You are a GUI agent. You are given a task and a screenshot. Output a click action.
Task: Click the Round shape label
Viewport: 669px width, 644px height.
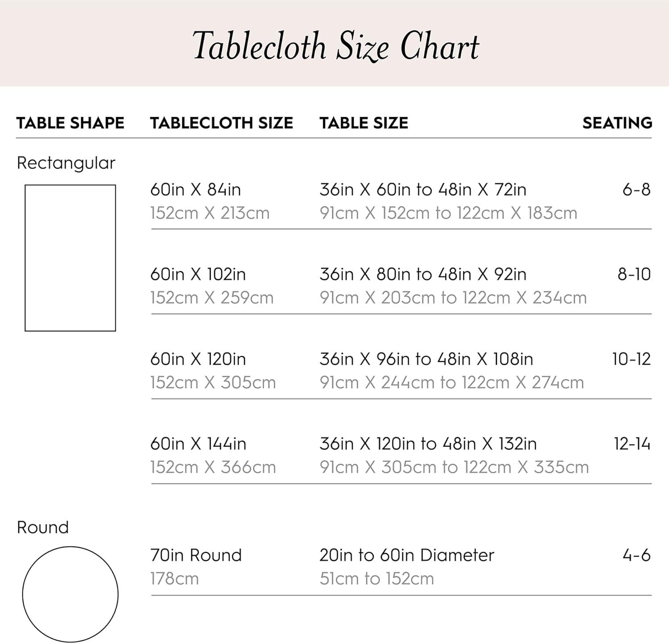pyautogui.click(x=43, y=527)
